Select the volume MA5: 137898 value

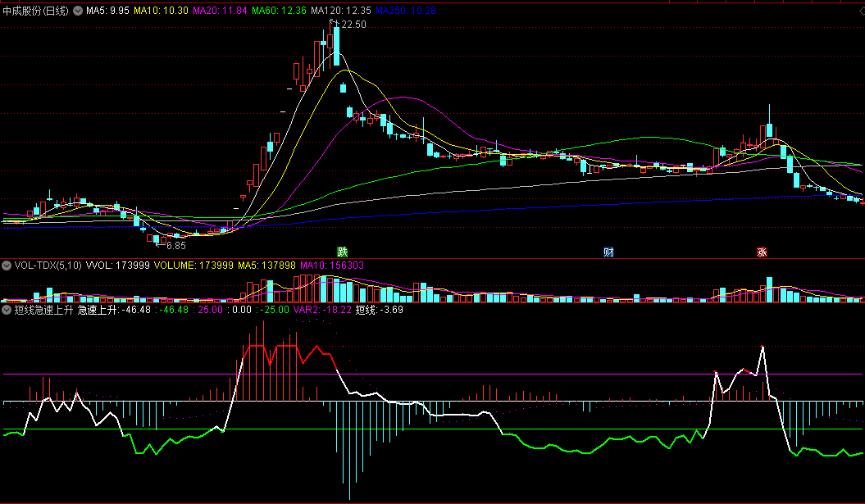(266, 266)
